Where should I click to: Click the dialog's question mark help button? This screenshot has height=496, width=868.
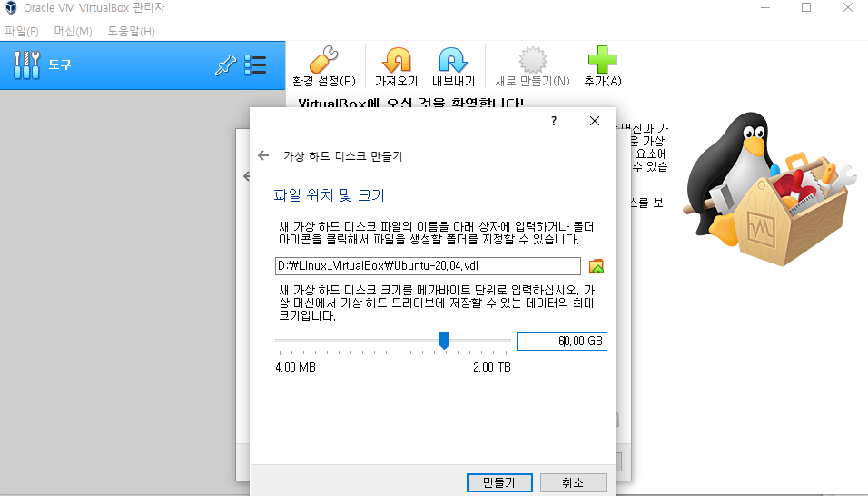pos(554,121)
